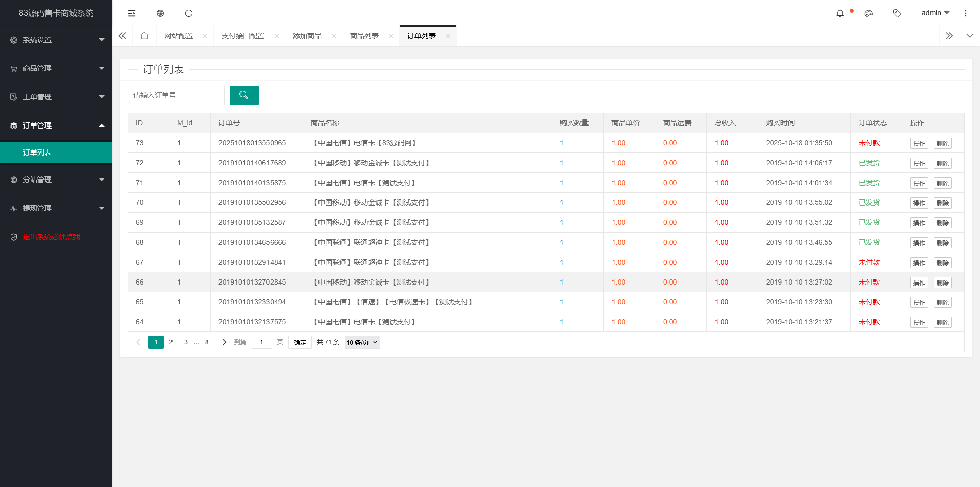Viewport: 980px width, 487px height.
Task: Open the website globe icon
Action: (x=160, y=13)
